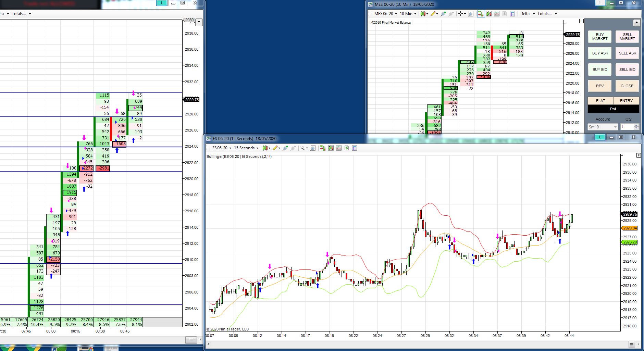Toggle the ENTRY option in trade panel
Image resolution: width=644 pixels, height=351 pixels.
pyautogui.click(x=626, y=101)
